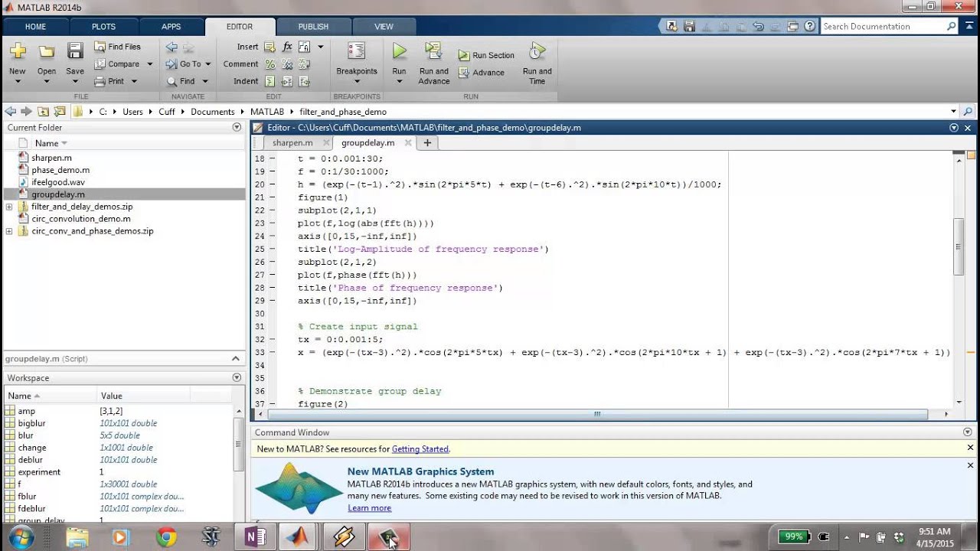The height and width of the screenshot is (551, 980).
Task: Switch to the PUBLISH ribbon tab
Action: pos(313,27)
